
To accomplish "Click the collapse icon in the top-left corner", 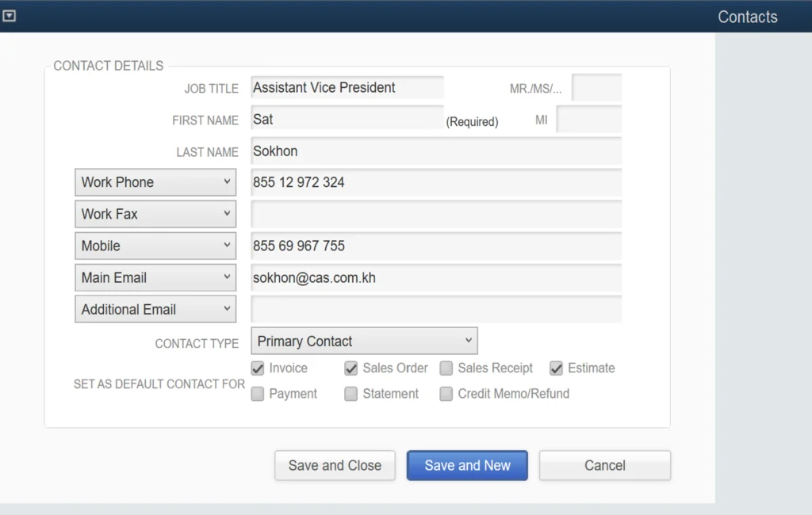I will click(10, 15).
